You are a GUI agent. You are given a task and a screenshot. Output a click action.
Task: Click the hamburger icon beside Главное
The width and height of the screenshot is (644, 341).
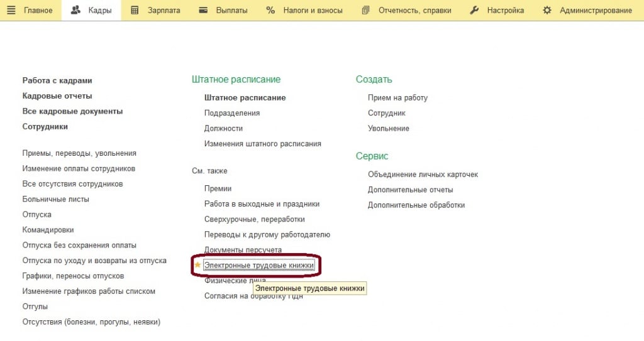click(x=11, y=10)
